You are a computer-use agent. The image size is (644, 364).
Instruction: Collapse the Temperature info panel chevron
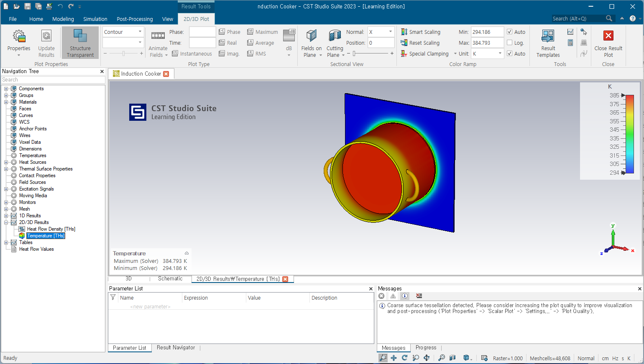187,253
